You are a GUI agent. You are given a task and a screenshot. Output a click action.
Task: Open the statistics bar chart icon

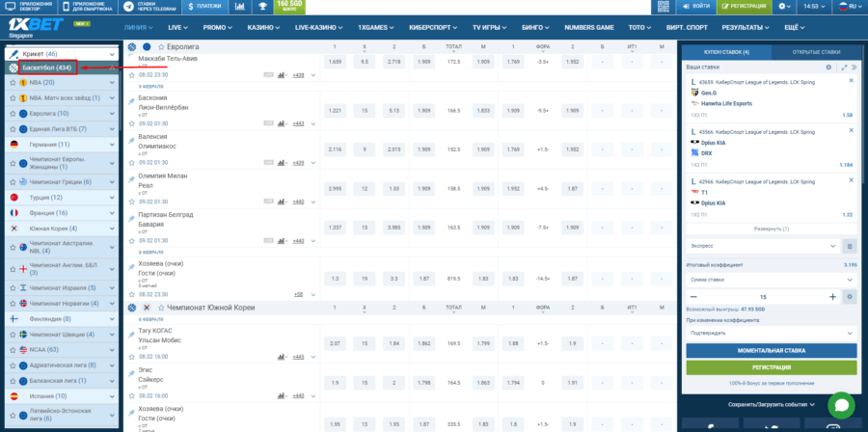point(242,7)
